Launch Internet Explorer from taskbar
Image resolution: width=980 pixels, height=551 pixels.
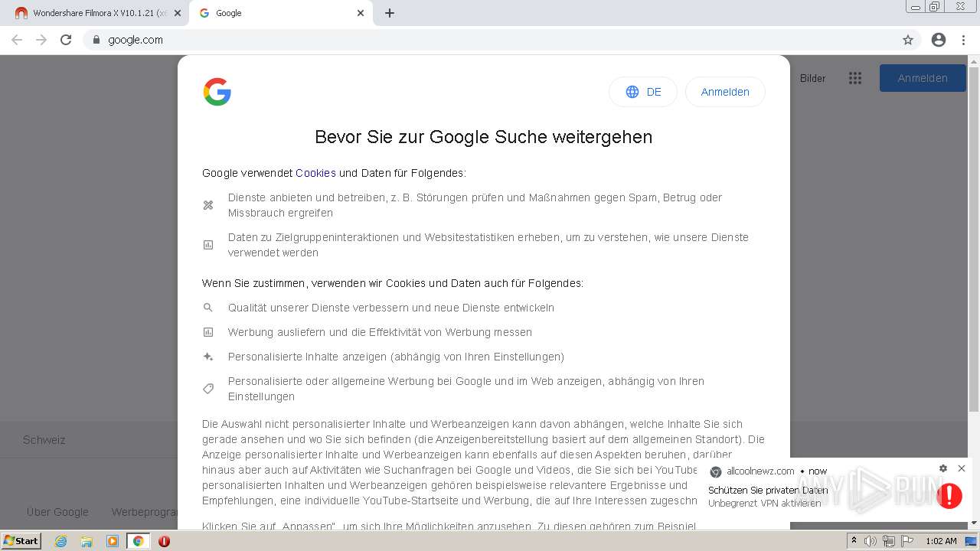pyautogui.click(x=60, y=540)
